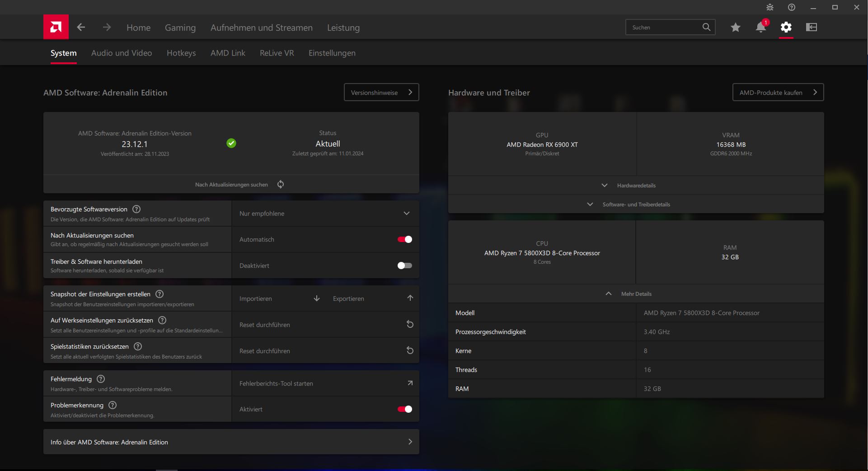The image size is (868, 471).
Task: Open the Home tab
Action: (x=139, y=28)
